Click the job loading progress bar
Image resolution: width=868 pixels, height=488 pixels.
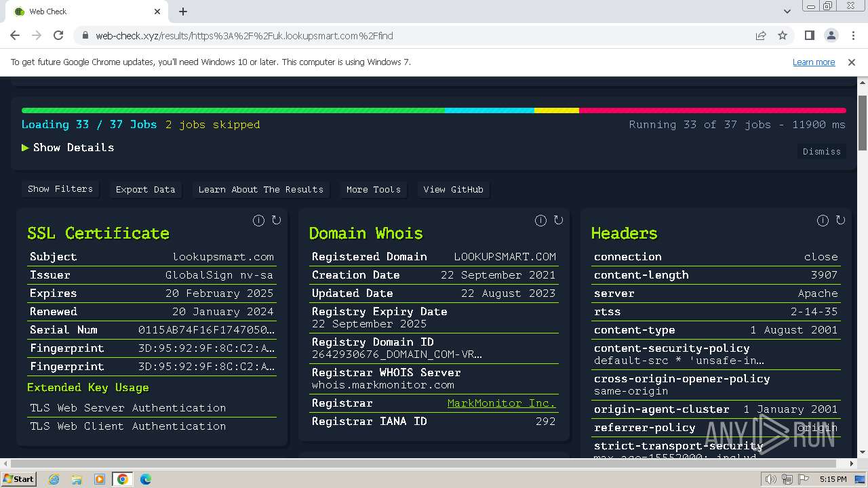434,110
